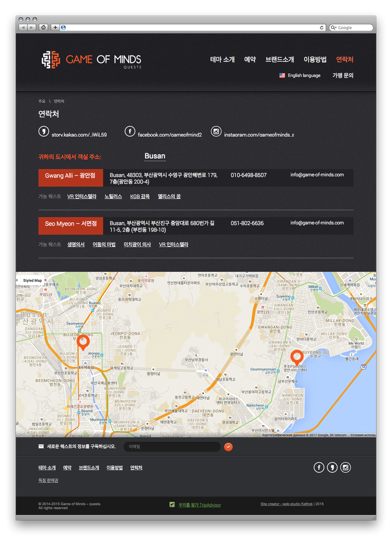
Task: Click the Styled Map button on map
Action: [x=32, y=281]
